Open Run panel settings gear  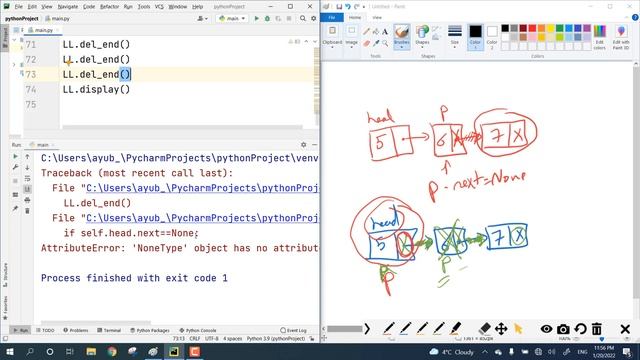tap(303, 144)
